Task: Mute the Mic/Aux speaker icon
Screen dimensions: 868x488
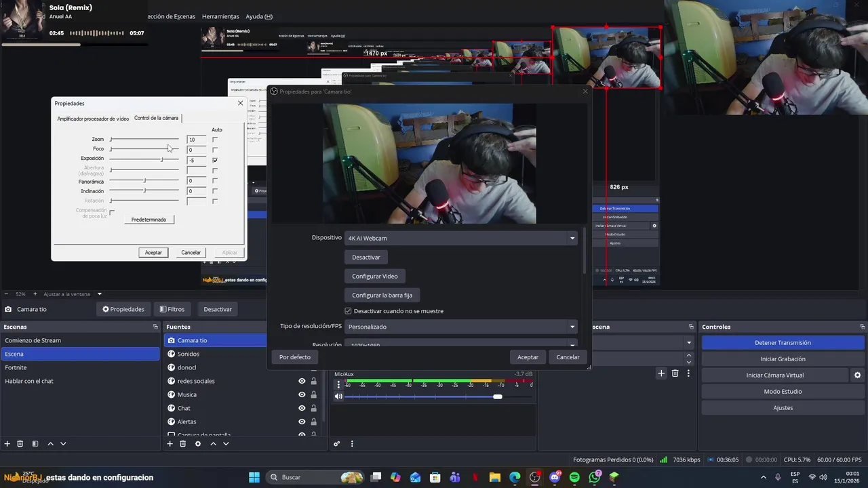Action: tap(338, 396)
